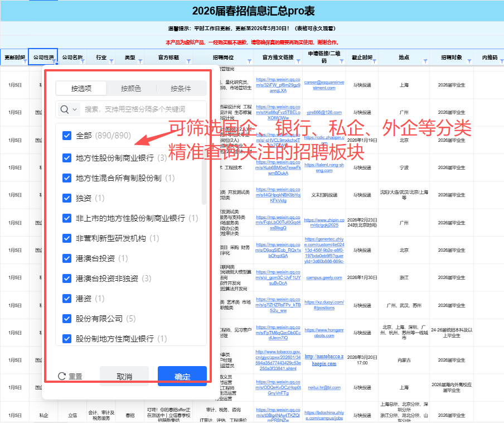Uncheck the 全部 (890/890) checkbox

(67, 135)
